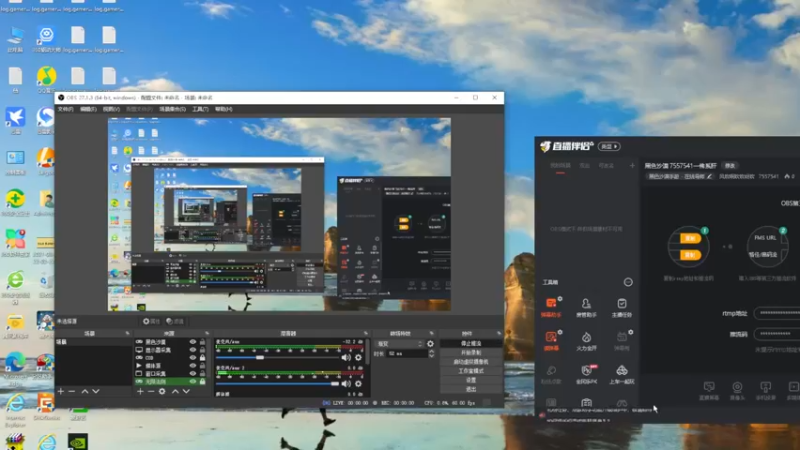800x450 pixels.
Task: Add a new scene tab with plus in 直播伴侣
Action: point(632,165)
